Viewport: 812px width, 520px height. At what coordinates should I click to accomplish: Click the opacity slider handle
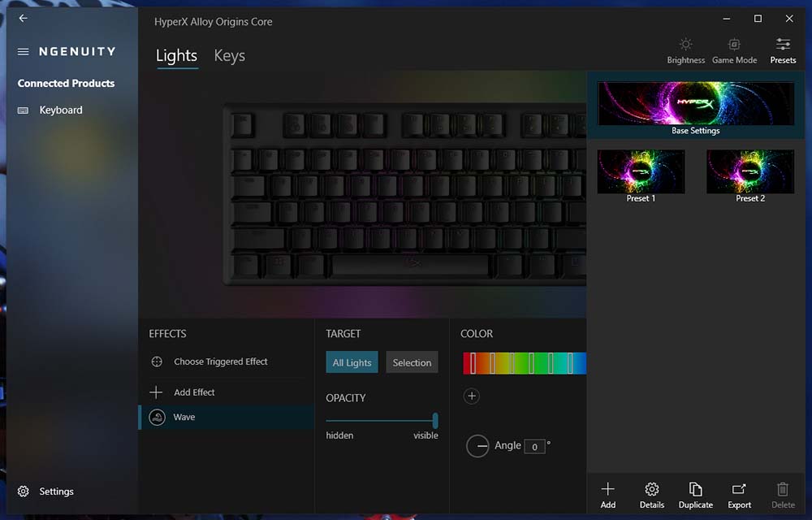tap(435, 421)
